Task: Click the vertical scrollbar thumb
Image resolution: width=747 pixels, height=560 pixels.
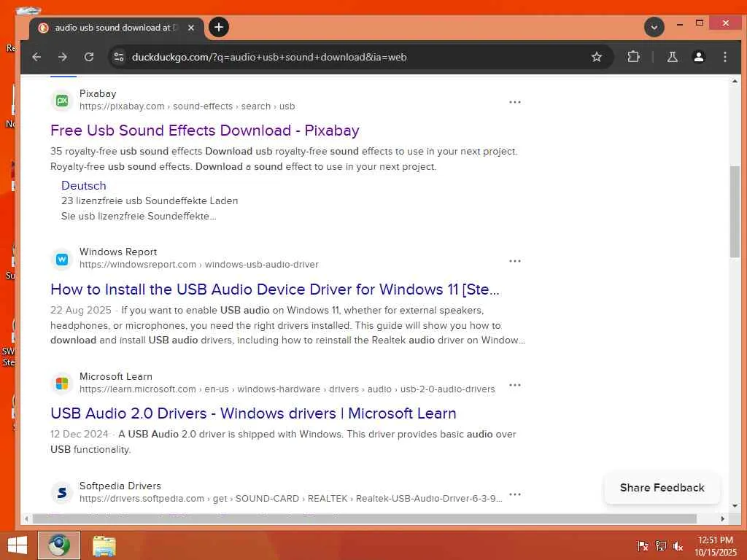Action: 735,212
